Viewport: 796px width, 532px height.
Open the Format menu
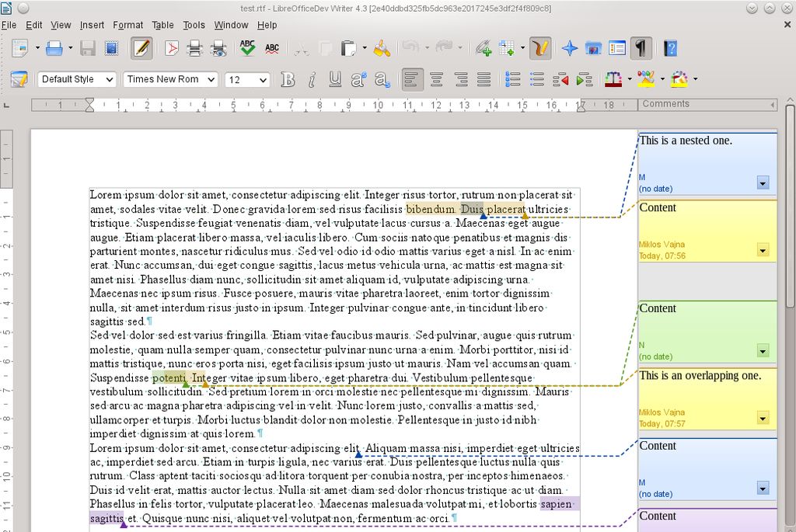click(x=128, y=25)
